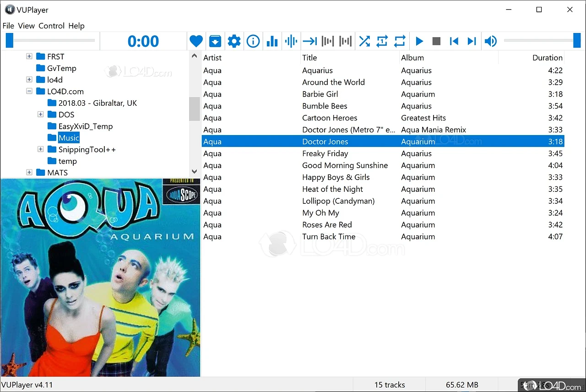Open the View menu

tap(26, 26)
